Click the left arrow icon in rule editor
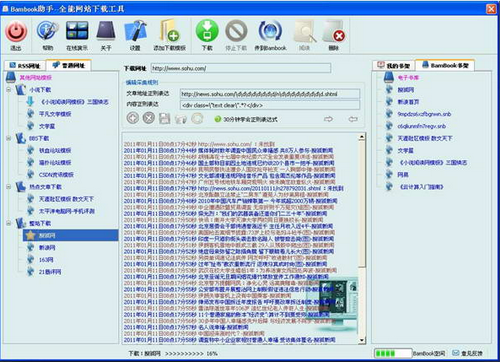 pyautogui.click(x=353, y=119)
